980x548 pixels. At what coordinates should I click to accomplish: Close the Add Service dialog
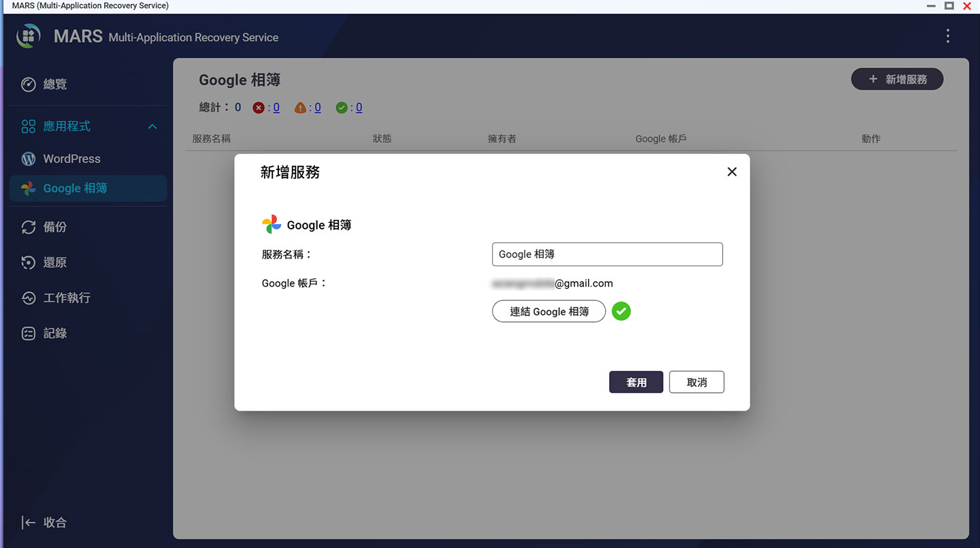(732, 172)
